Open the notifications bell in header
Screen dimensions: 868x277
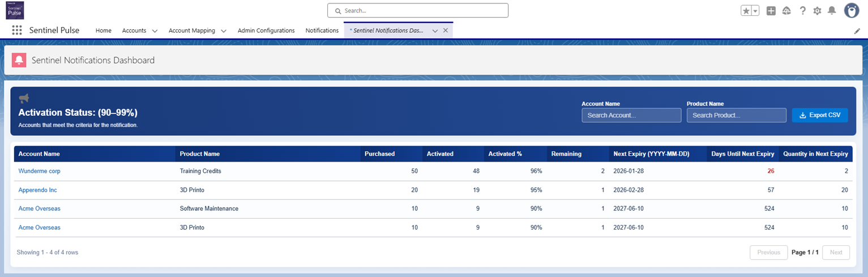(832, 11)
